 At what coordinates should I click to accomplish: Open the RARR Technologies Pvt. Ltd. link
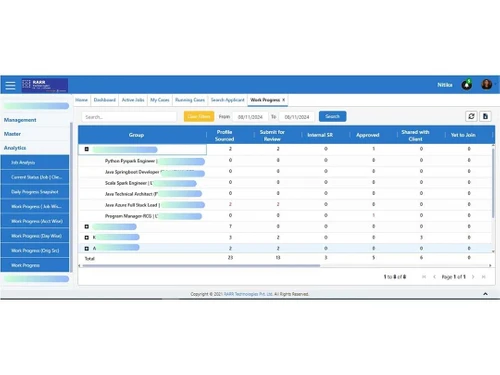(x=248, y=294)
